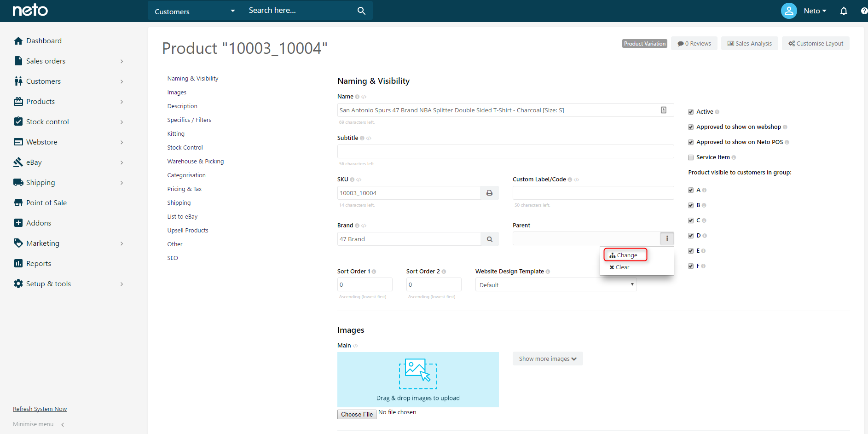Jump to Warehouse & Picking section
Image resolution: width=868 pixels, height=434 pixels.
[x=196, y=161]
